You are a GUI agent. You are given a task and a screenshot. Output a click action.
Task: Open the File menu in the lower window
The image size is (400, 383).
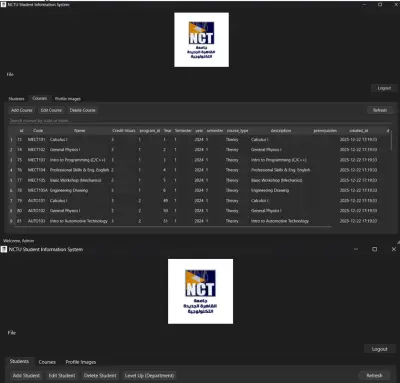point(12,333)
